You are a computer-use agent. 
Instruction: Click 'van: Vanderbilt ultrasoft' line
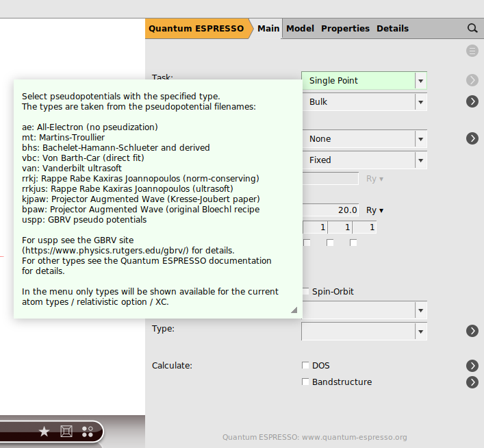[x=72, y=168]
